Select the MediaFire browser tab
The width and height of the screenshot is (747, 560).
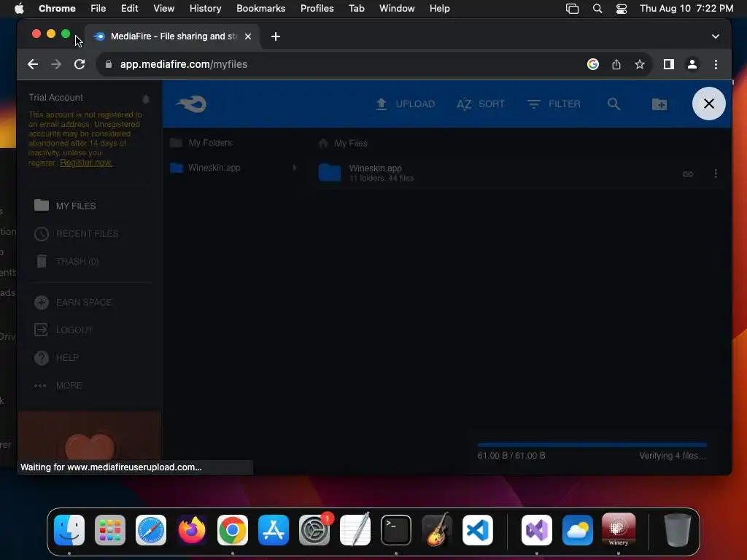pyautogui.click(x=173, y=36)
